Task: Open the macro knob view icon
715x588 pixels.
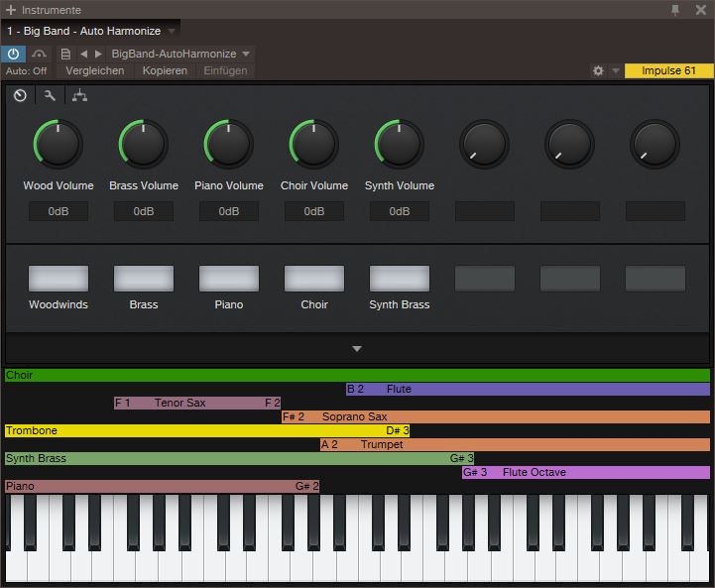Action: click(x=20, y=95)
